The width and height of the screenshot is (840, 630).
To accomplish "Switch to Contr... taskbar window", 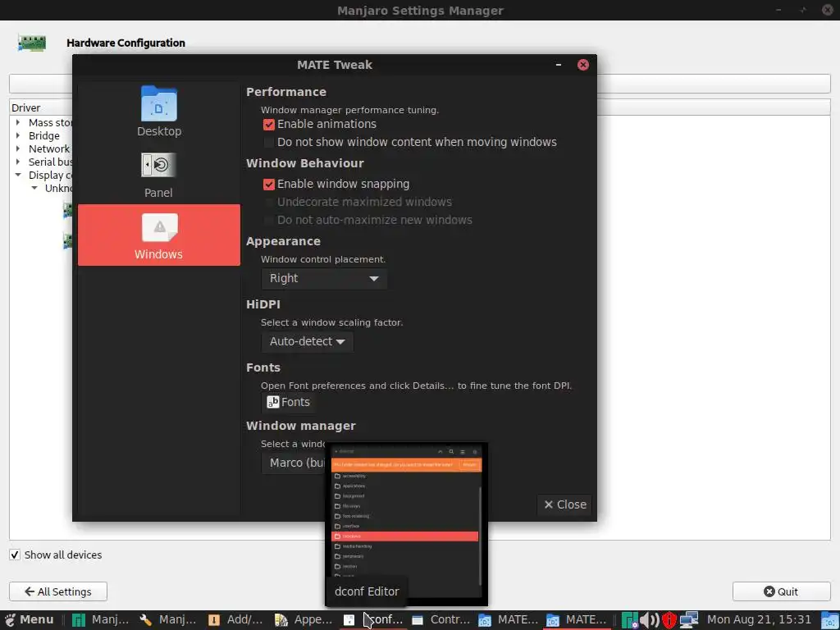I will click(441, 620).
